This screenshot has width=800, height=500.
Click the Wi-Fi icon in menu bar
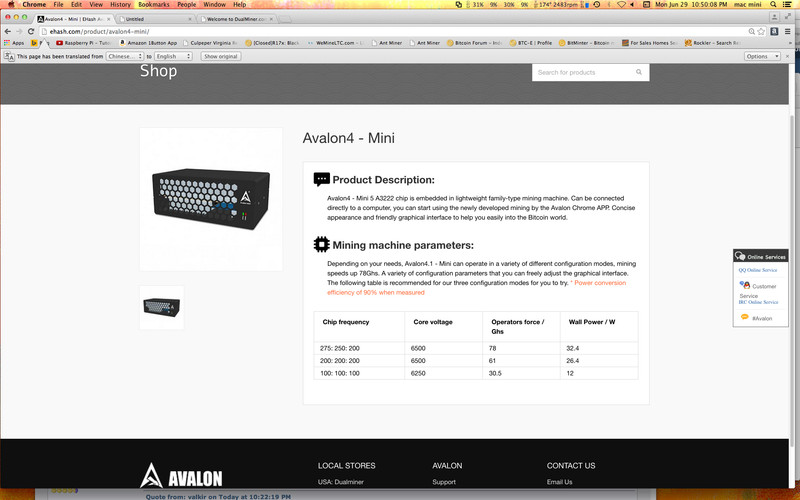621,4
